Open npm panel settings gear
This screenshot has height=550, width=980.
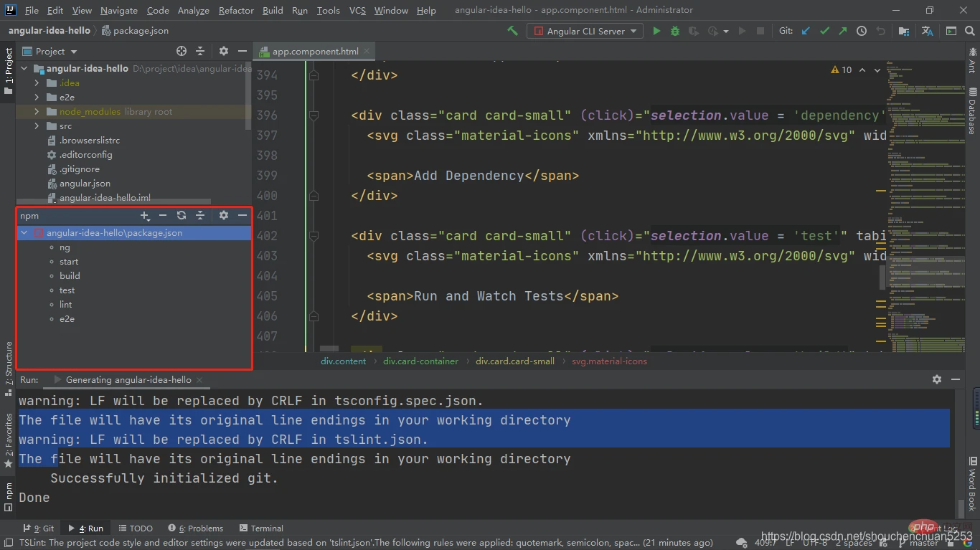point(224,215)
